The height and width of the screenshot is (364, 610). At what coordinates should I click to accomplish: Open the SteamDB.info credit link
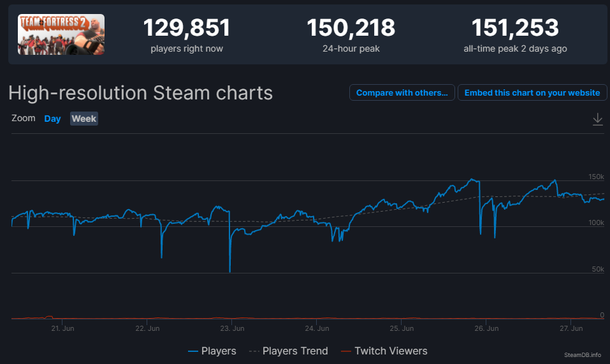pyautogui.click(x=583, y=354)
